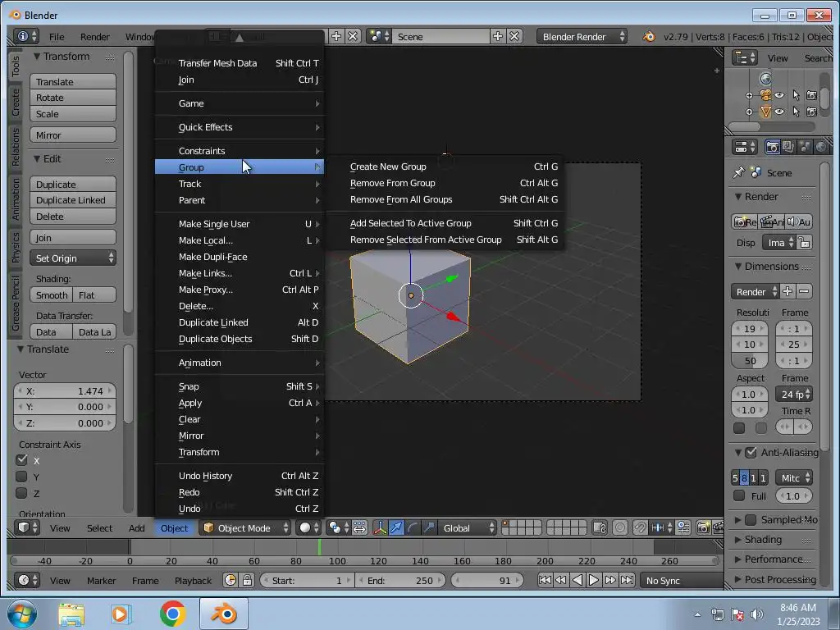The image size is (840, 630).
Task: Click the time range clock icon
Action: pyautogui.click(x=231, y=580)
